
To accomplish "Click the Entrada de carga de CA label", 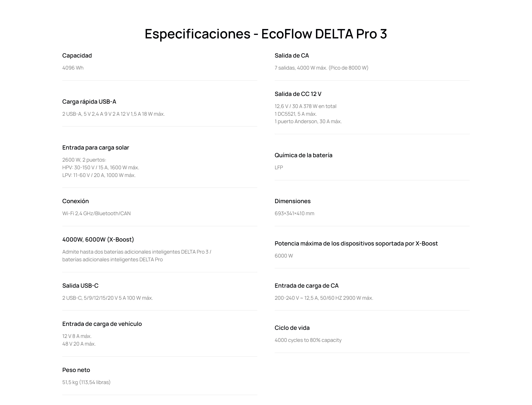I will click(x=307, y=286).
